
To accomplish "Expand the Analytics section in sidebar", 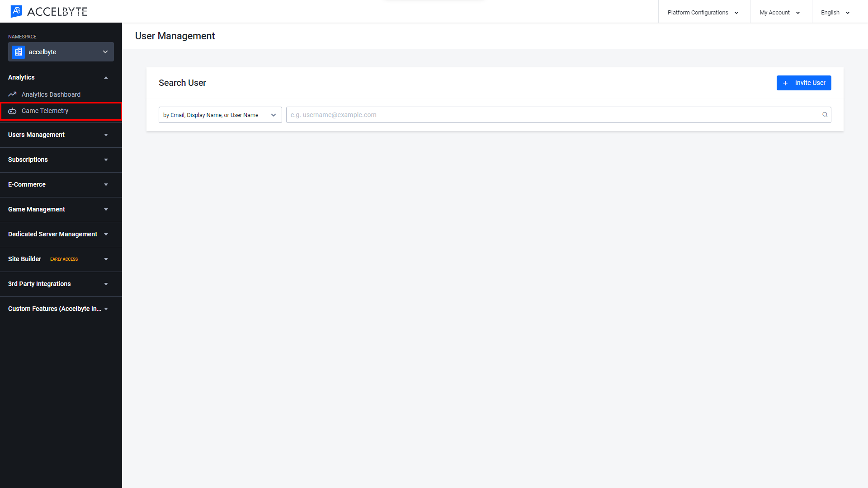I will [x=105, y=77].
